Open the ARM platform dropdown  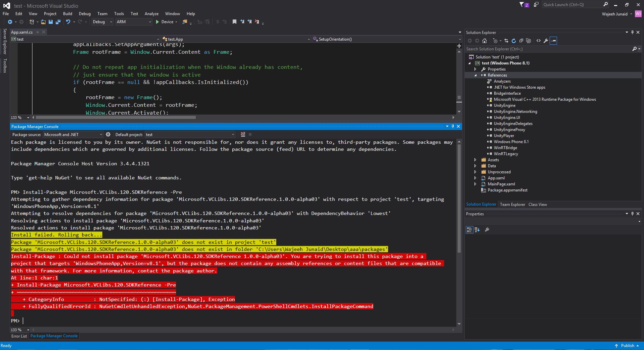[x=134, y=22]
